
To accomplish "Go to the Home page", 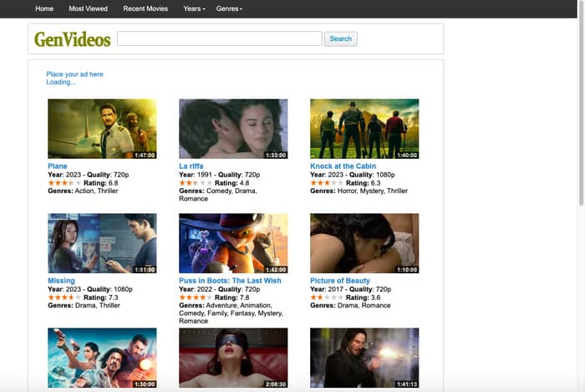I will (44, 8).
